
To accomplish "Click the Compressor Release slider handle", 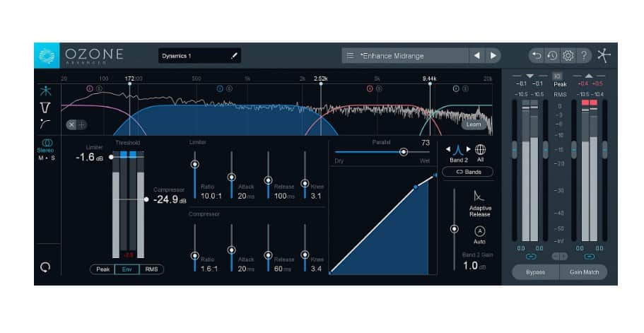I will tap(268, 255).
